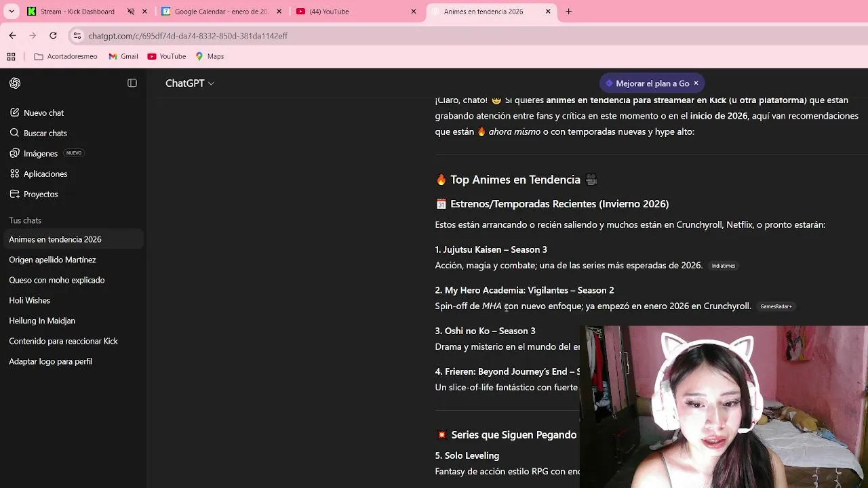
Task: Click the muted audio icon on Kick tab
Action: (x=131, y=12)
